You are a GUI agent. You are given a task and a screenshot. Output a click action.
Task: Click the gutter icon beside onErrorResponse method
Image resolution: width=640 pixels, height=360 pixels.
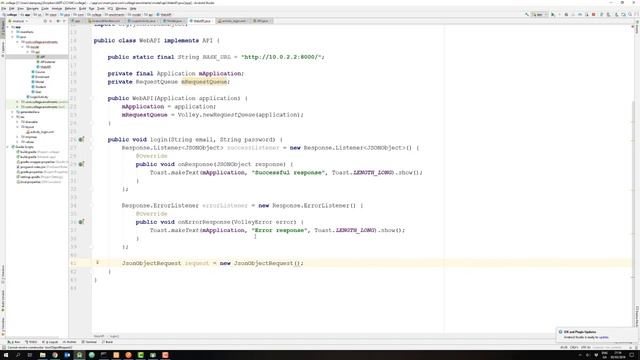click(81, 222)
